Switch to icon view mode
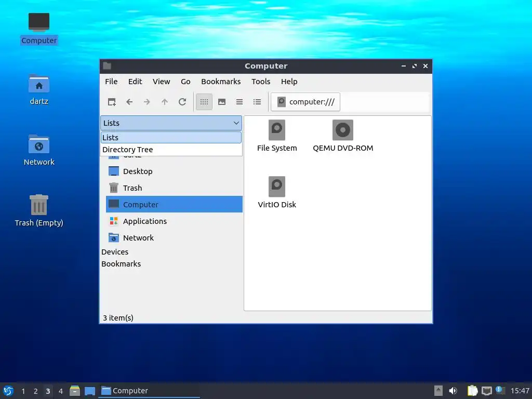The width and height of the screenshot is (532, 399). (x=204, y=102)
